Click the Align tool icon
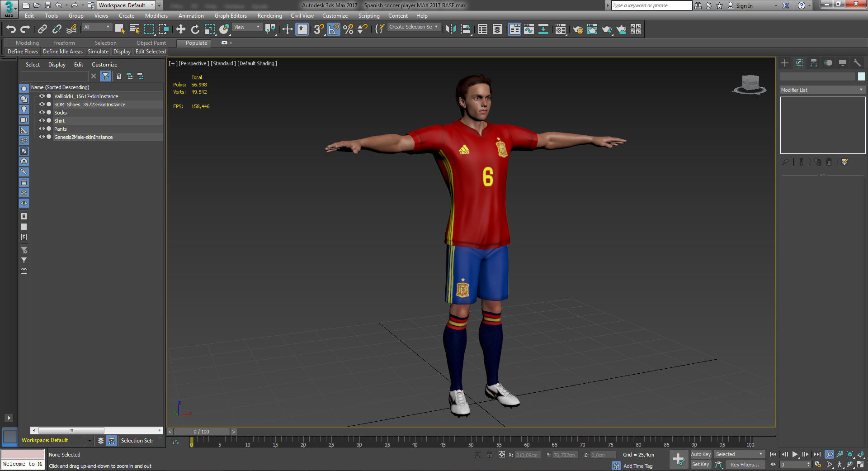This screenshot has height=471, width=868. (x=465, y=29)
